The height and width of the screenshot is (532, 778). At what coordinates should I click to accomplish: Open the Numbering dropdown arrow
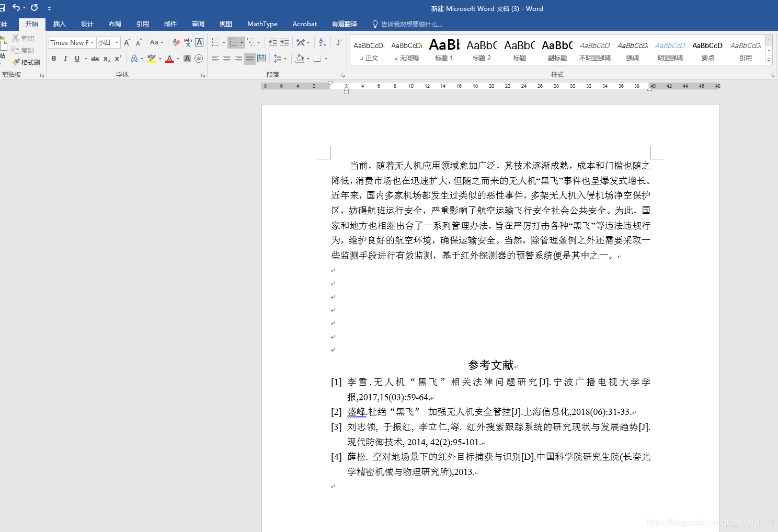[x=242, y=42]
